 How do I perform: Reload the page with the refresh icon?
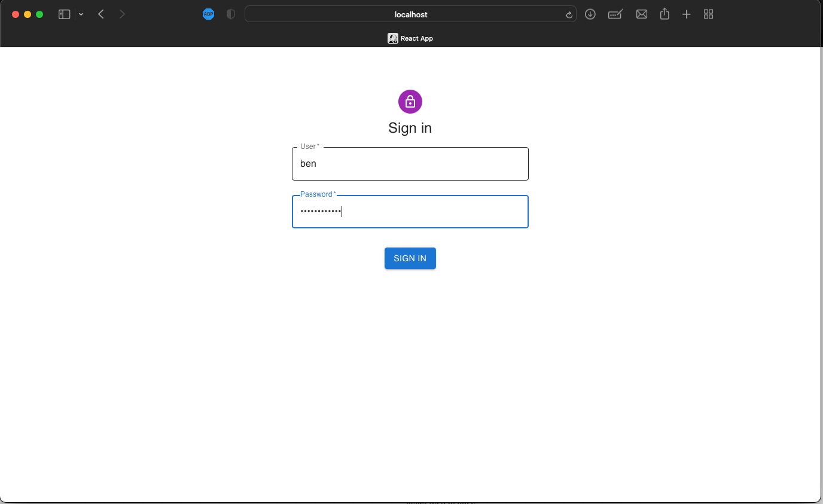point(569,15)
